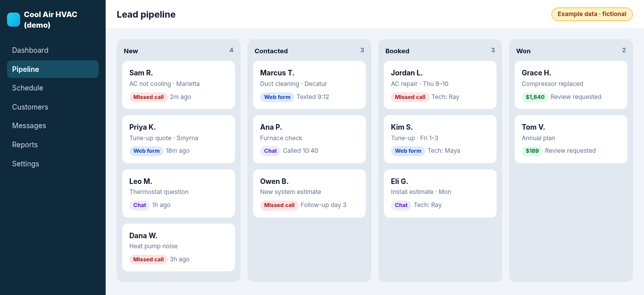The image size is (644, 295).
Task: Click 'Tune-up · Fri 1–3' text
Action: click(x=415, y=138)
